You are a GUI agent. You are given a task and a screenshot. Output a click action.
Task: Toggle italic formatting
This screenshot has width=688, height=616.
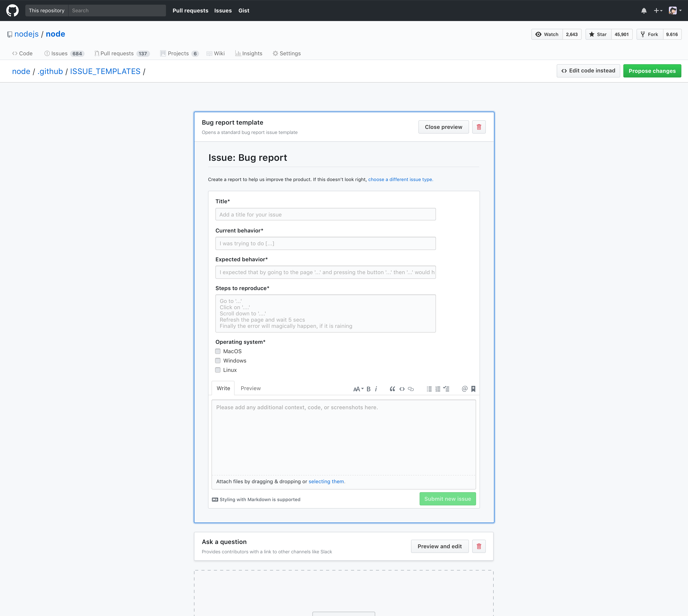pyautogui.click(x=376, y=389)
